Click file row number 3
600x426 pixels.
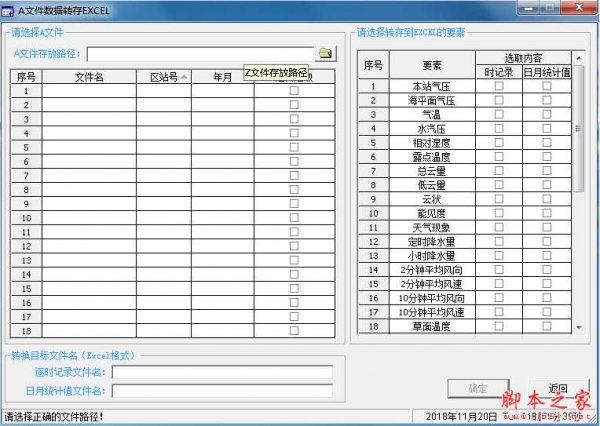26,119
